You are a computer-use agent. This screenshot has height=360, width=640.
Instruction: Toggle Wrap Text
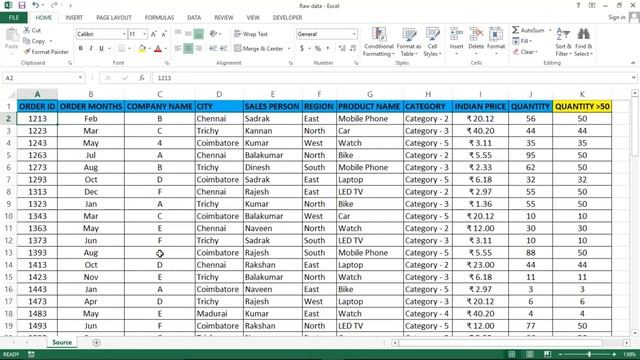[x=251, y=34]
